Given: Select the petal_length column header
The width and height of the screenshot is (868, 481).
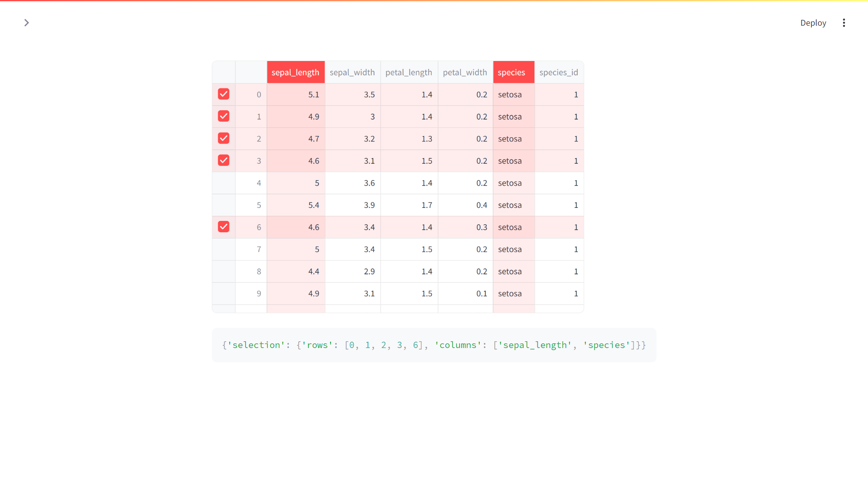Looking at the screenshot, I should point(409,72).
